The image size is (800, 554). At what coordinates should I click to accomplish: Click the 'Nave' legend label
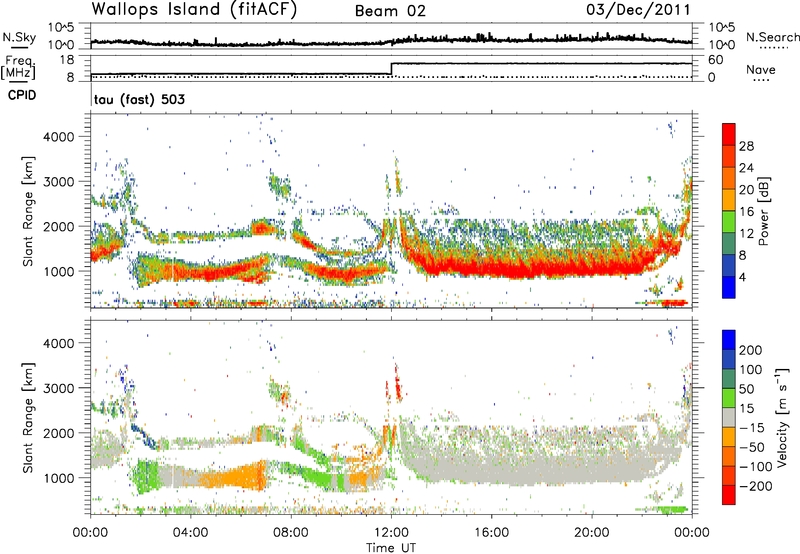click(x=761, y=70)
